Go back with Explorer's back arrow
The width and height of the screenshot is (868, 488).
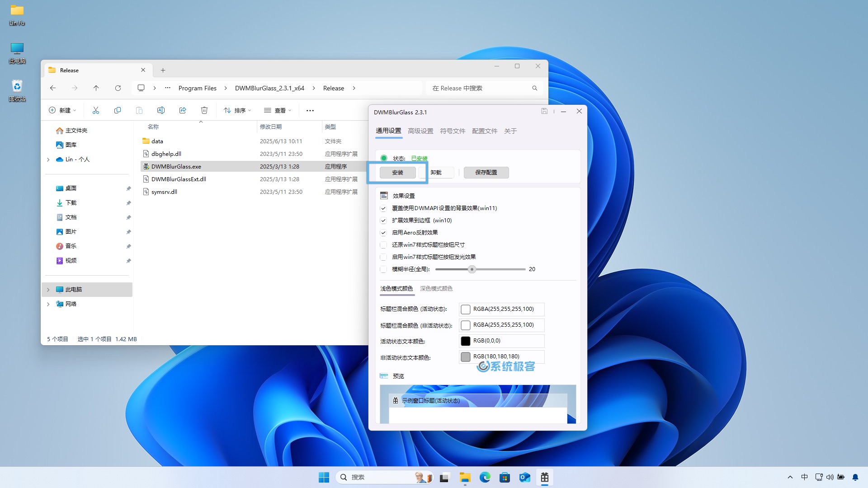point(53,88)
